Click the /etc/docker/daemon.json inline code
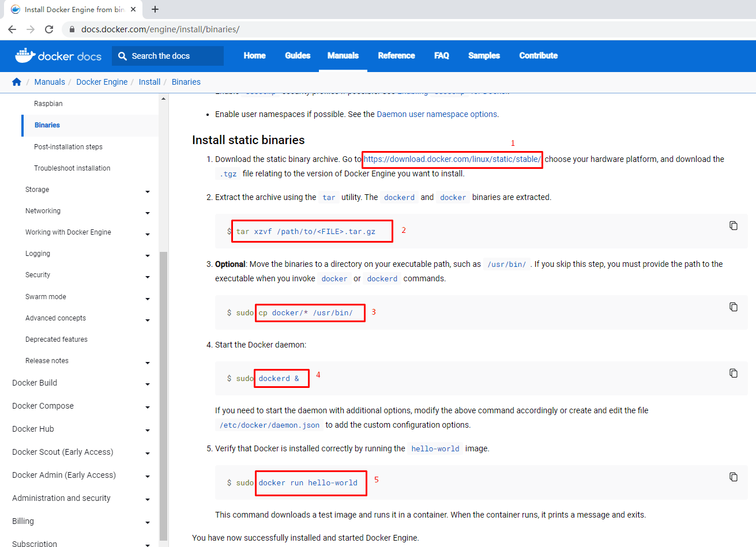This screenshot has width=756, height=547. (269, 425)
